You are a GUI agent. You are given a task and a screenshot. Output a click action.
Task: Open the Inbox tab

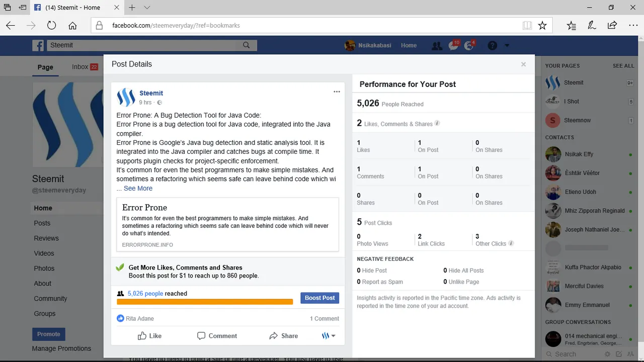point(85,67)
